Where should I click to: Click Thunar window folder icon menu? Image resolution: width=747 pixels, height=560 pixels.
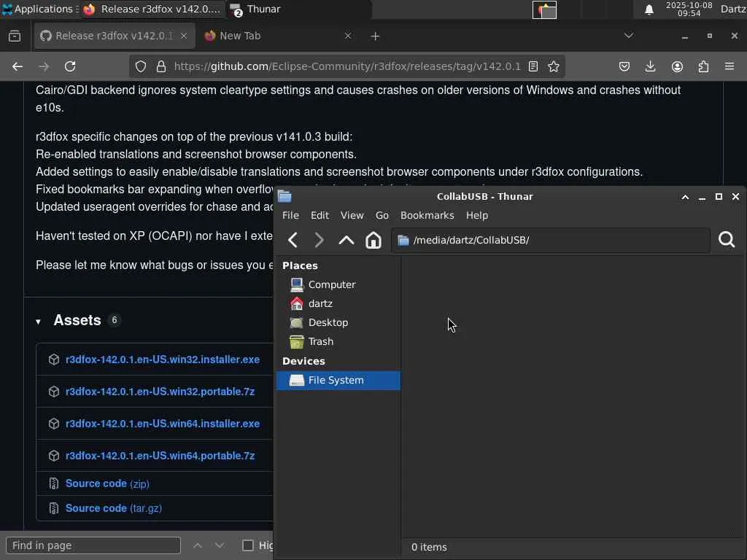(285, 196)
